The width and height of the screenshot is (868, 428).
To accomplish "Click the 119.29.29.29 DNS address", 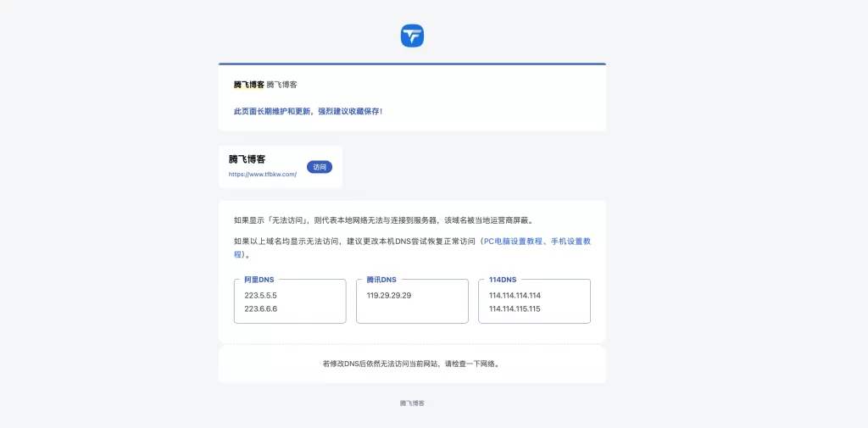I will click(x=388, y=296).
